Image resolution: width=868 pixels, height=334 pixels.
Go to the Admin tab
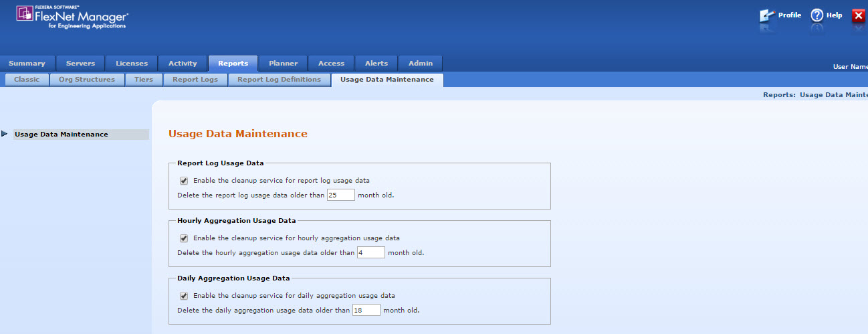(421, 64)
